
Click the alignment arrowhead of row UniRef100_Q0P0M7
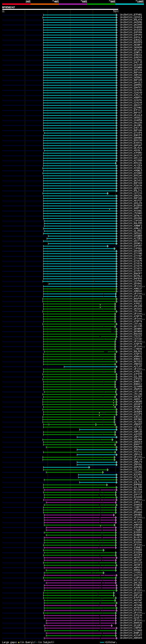pyautogui.click(x=108, y=246)
